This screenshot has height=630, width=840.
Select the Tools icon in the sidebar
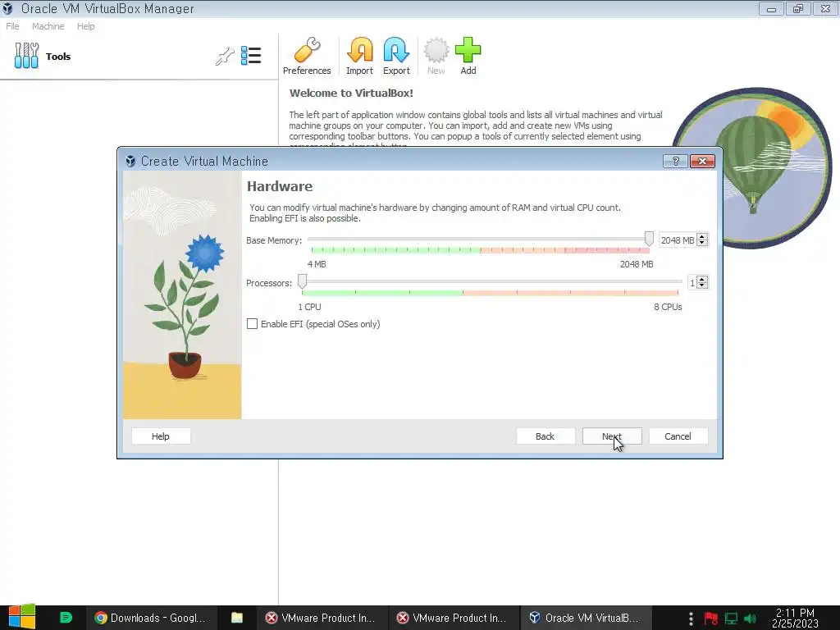click(26, 56)
